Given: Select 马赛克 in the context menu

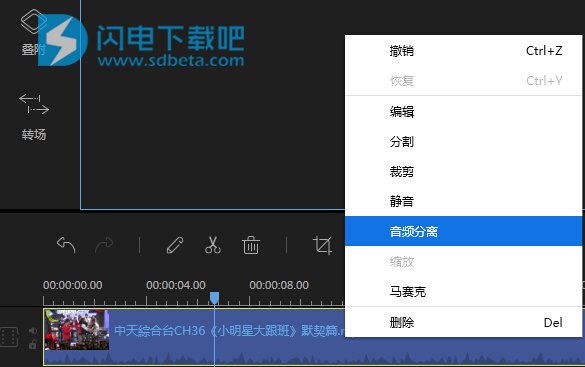Looking at the screenshot, I should tap(463, 291).
